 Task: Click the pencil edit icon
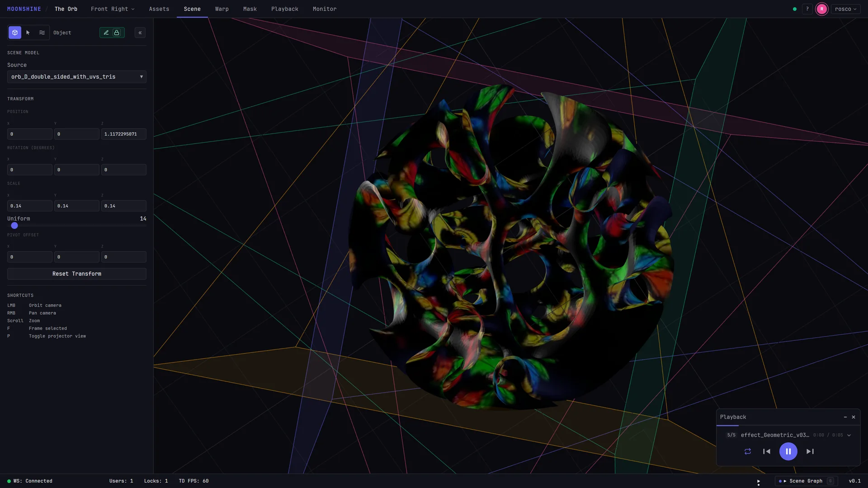pyautogui.click(x=106, y=33)
